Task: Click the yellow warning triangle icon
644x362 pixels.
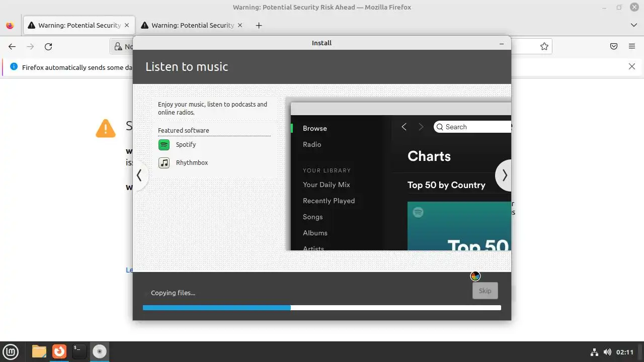Action: tap(105, 128)
